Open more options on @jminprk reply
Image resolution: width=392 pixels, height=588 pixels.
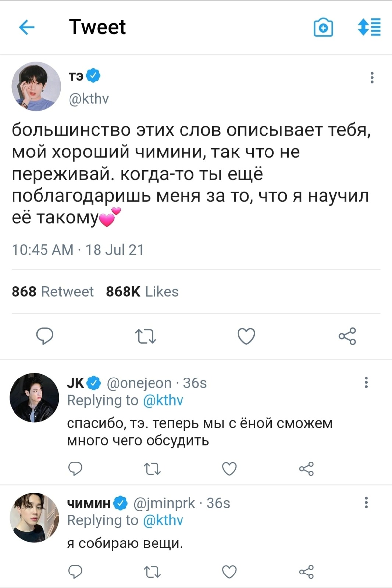coord(366,502)
